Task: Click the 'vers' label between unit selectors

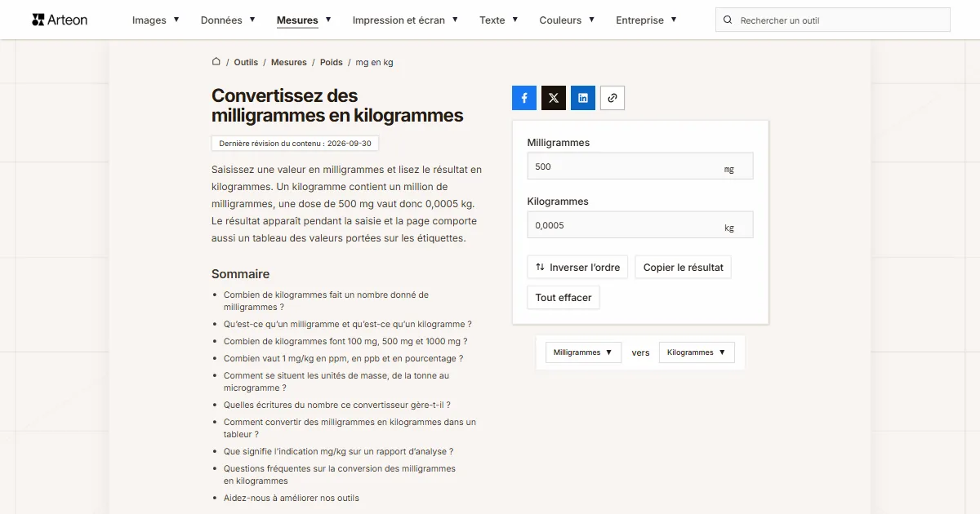Action: click(640, 352)
